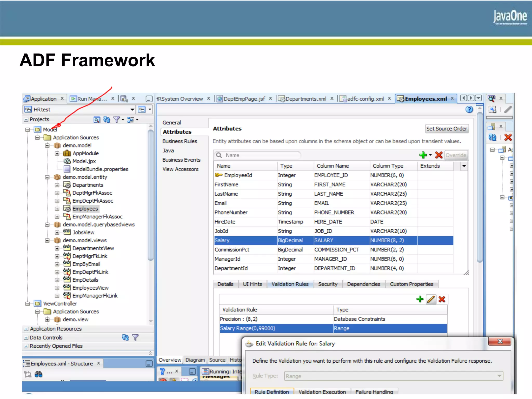Image resolution: width=532 pixels, height=399 pixels.
Task: Switch to the adfc-config.xml tab
Action: [x=365, y=99]
